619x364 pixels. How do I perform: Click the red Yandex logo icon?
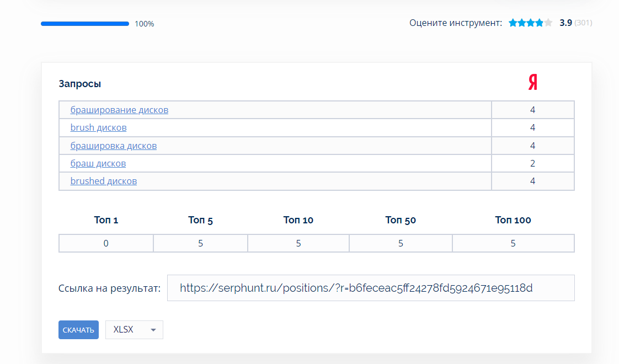point(532,83)
